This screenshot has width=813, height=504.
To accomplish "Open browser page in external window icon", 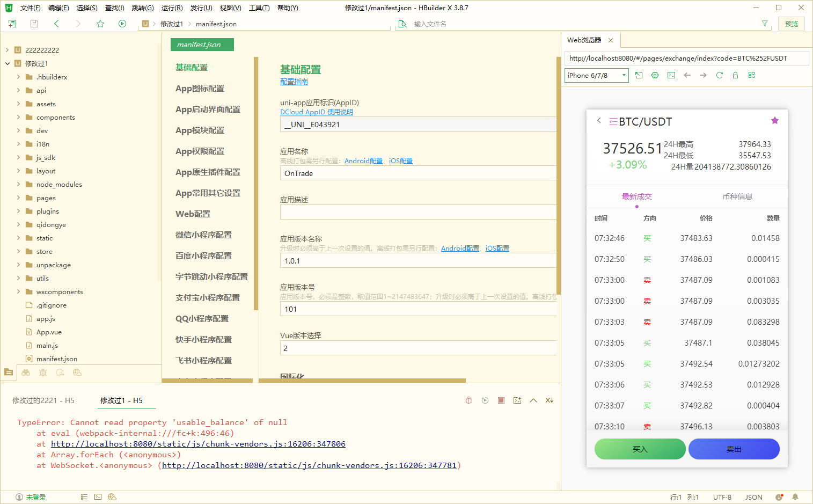I will pyautogui.click(x=639, y=75).
